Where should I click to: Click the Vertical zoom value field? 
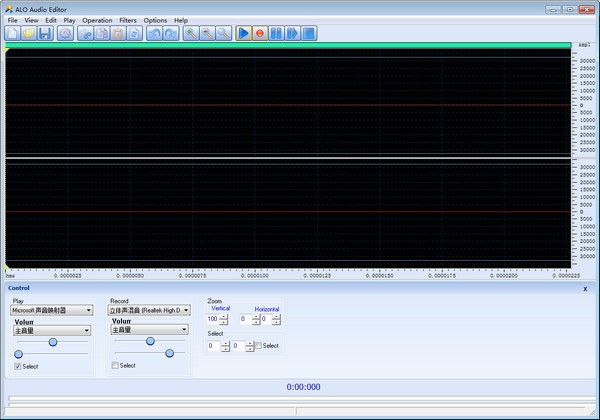tap(212, 319)
